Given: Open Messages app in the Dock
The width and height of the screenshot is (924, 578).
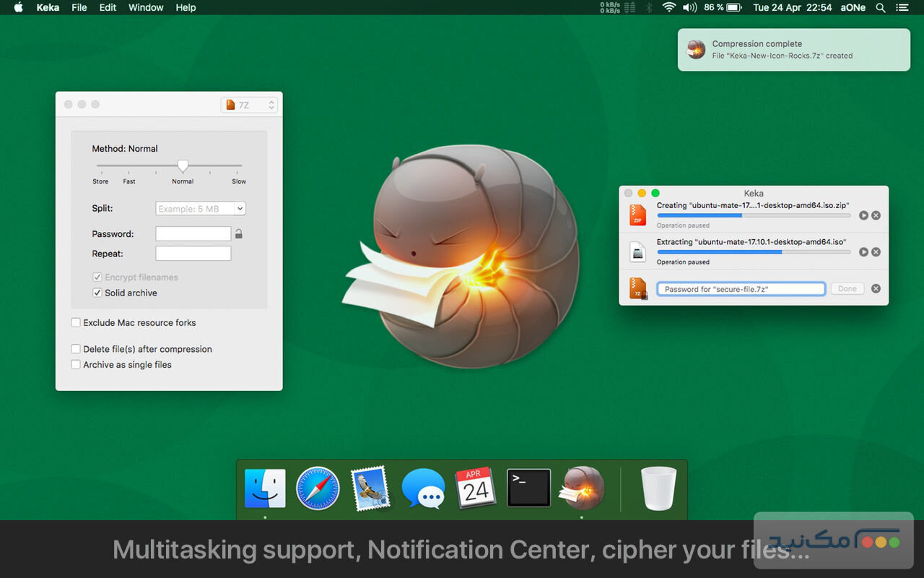Looking at the screenshot, I should pyautogui.click(x=423, y=488).
